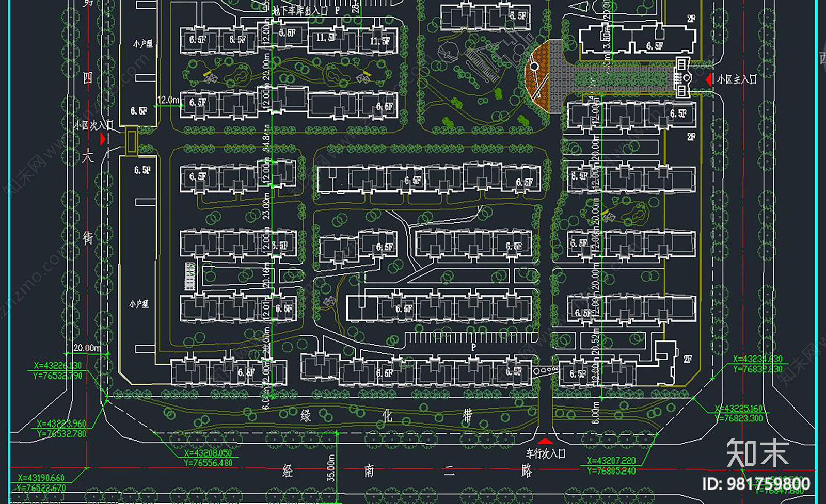The image size is (826, 504).
Task: Select coordinate text X=43234.630
Action: click(x=758, y=359)
